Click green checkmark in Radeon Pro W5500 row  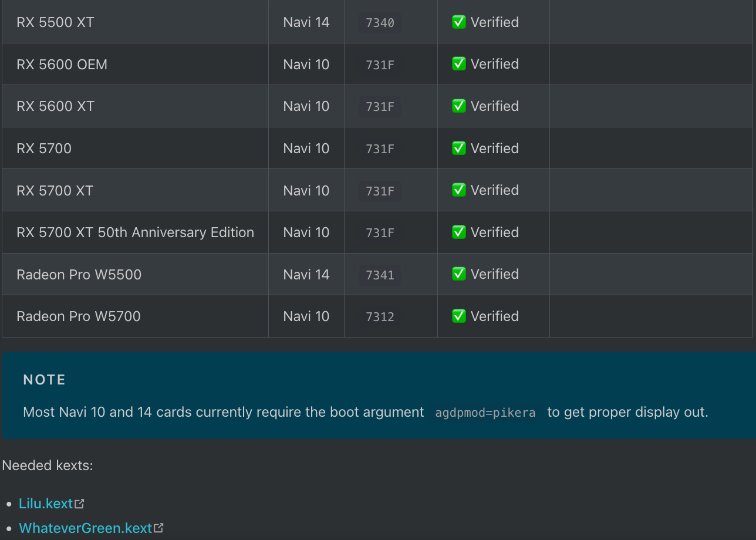tap(458, 274)
